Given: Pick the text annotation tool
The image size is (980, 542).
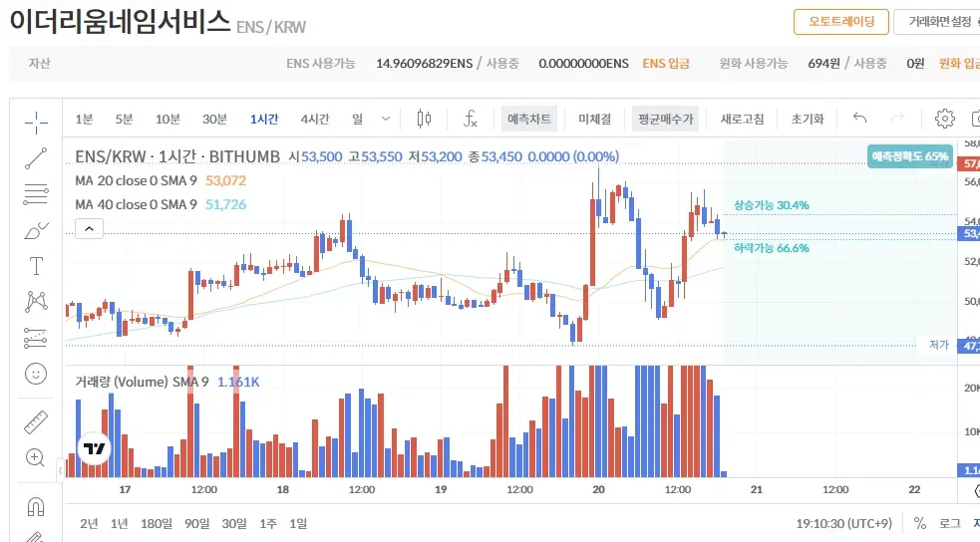Looking at the screenshot, I should [36, 265].
